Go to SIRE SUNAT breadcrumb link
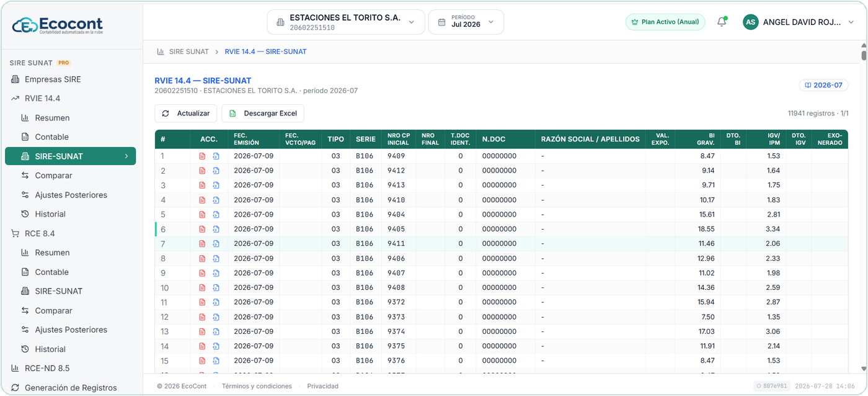 click(189, 52)
